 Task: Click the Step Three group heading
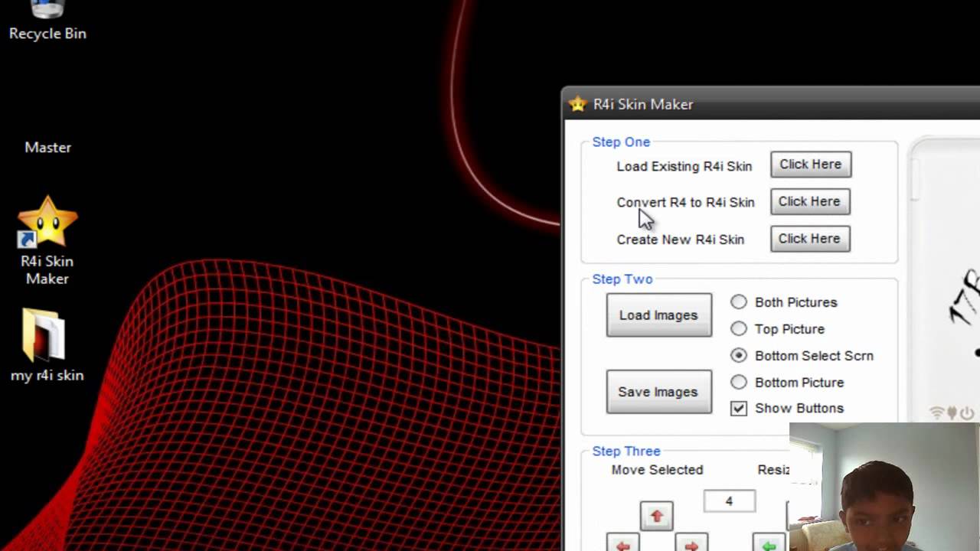(626, 452)
